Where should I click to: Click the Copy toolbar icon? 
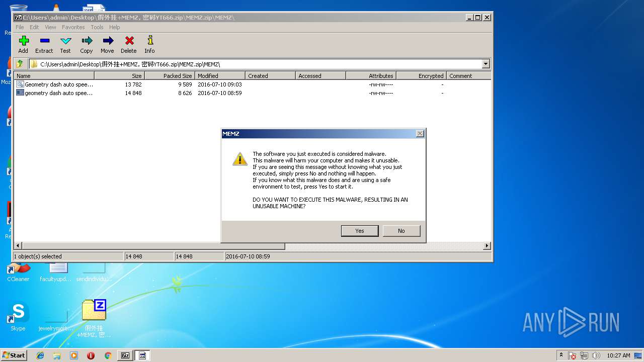point(87,44)
